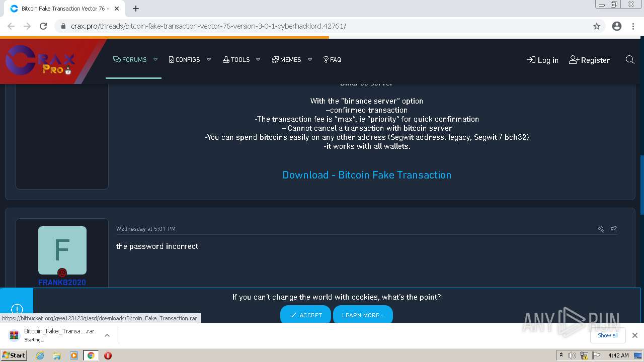Click Register link
This screenshot has height=362, width=644.
point(589,60)
